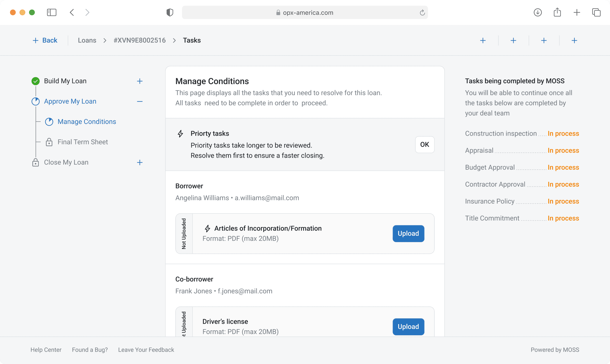Open Final Term Sheet step
This screenshot has width=610, height=364.
coord(83,142)
